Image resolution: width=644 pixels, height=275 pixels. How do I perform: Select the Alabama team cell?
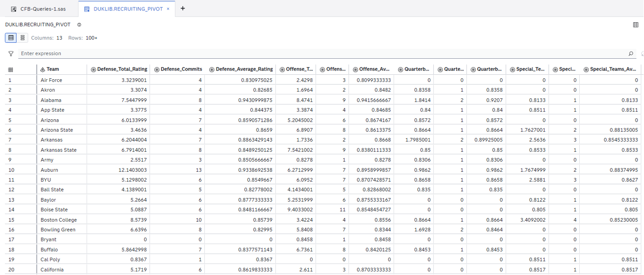click(x=51, y=100)
